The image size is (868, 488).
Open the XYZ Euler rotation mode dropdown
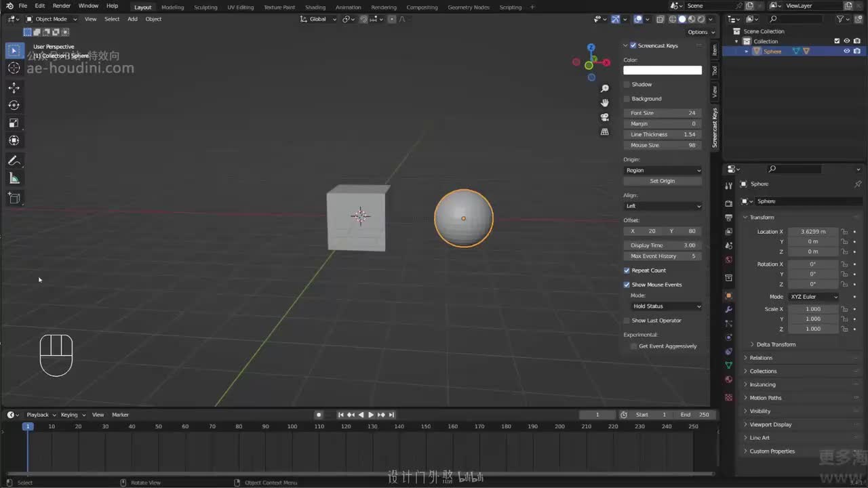[814, 297]
